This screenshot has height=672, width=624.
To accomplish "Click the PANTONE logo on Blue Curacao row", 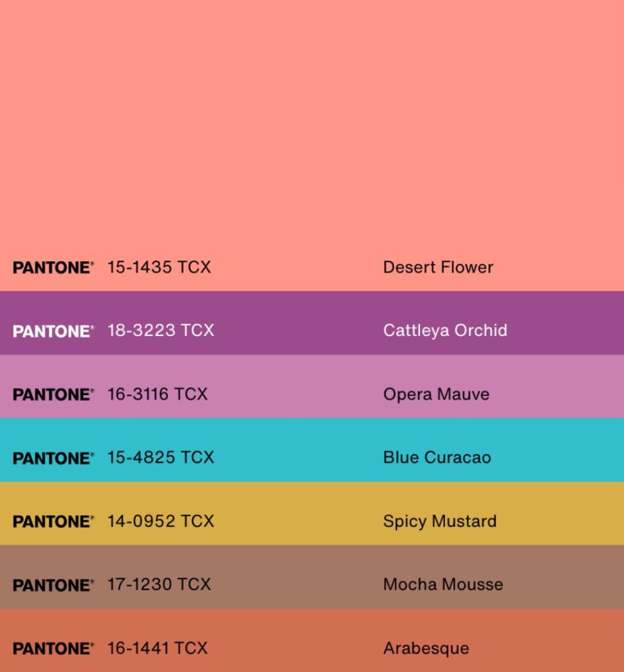I will point(53,458).
